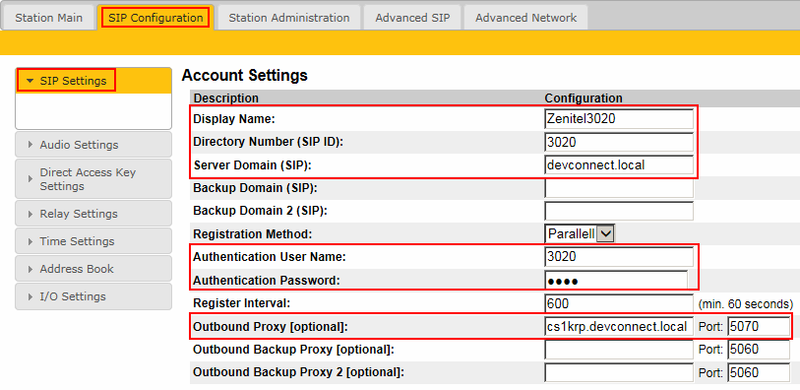Click the Backup Domain 2 (SIP) field
Screen dimensions: 800x390
pos(619,211)
